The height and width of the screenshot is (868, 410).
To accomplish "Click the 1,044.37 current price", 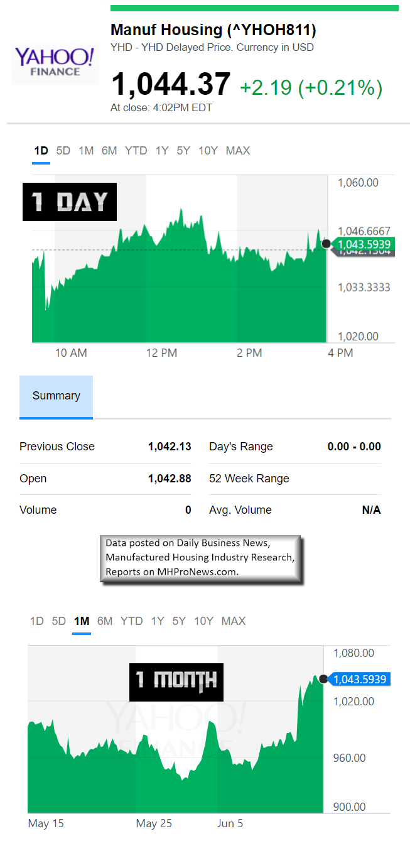I will point(171,85).
